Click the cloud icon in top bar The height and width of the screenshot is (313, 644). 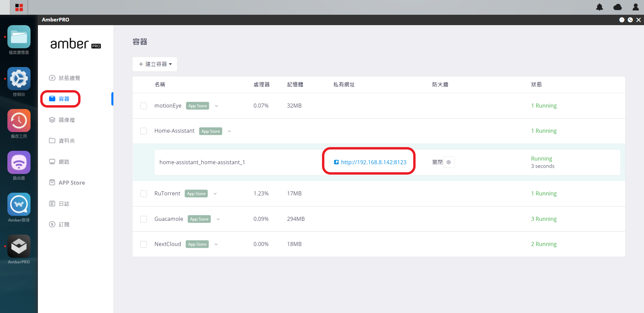click(x=618, y=7)
